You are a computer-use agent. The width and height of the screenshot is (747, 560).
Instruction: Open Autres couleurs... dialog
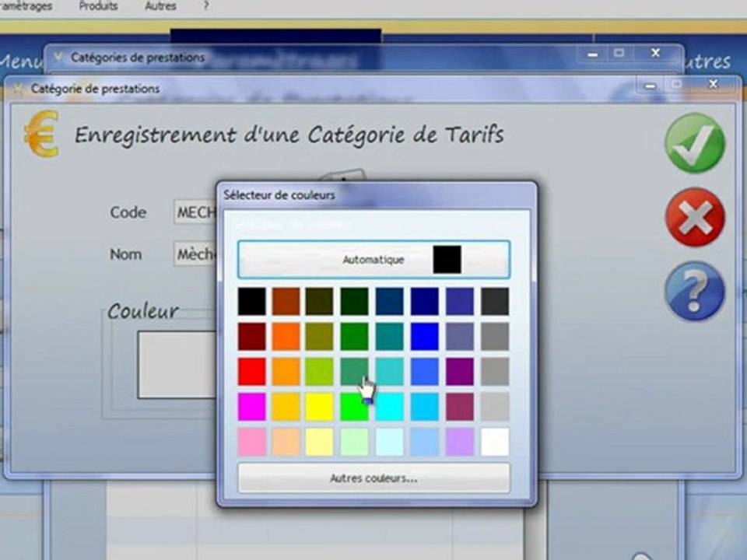pyautogui.click(x=373, y=478)
